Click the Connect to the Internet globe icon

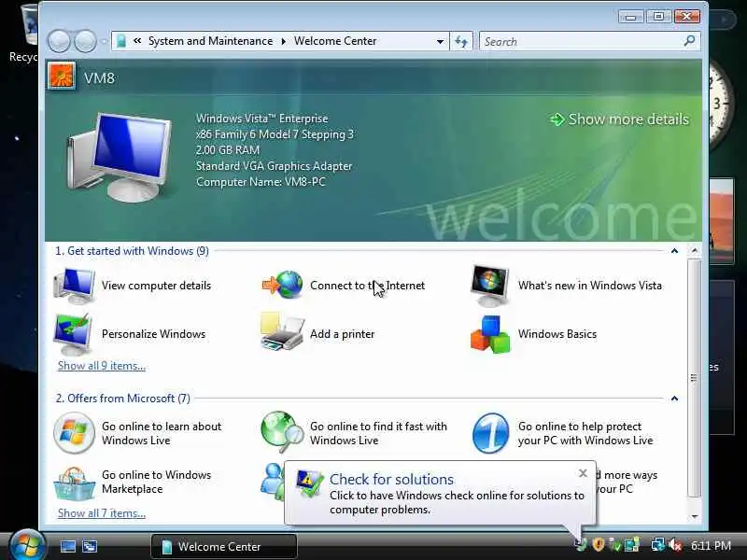pyautogui.click(x=283, y=285)
